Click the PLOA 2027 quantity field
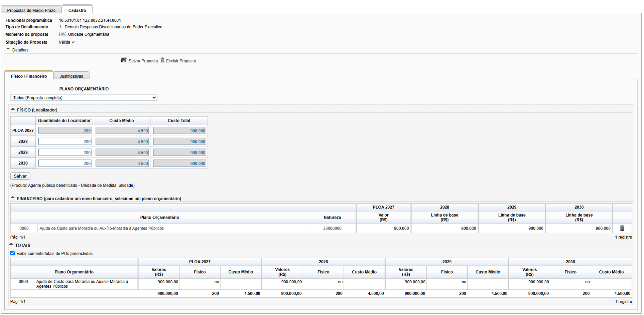This screenshot has height=315, width=644. [65, 131]
